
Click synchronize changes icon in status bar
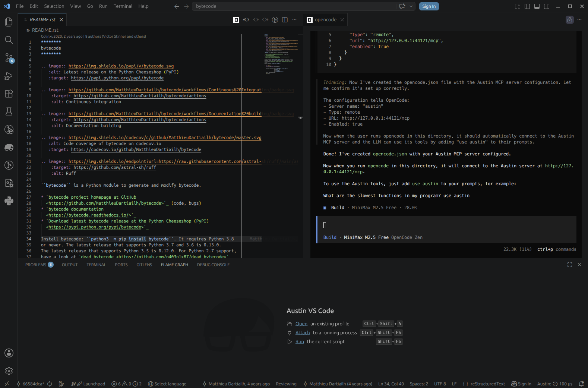click(x=50, y=384)
